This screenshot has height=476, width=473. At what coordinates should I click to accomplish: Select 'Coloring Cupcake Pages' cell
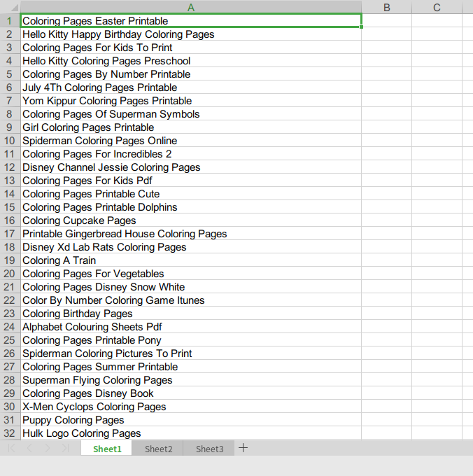click(x=191, y=220)
